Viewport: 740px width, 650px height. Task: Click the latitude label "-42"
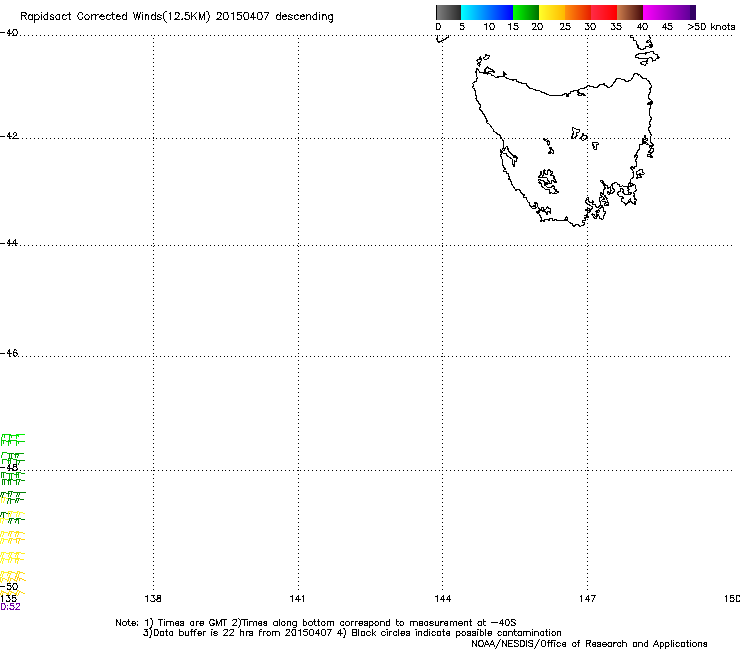pyautogui.click(x=9, y=136)
